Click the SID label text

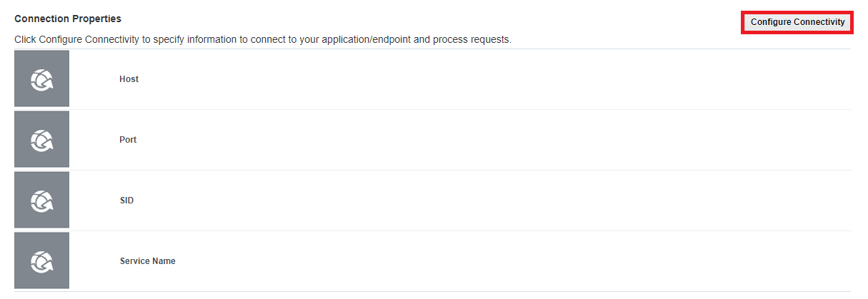point(126,201)
